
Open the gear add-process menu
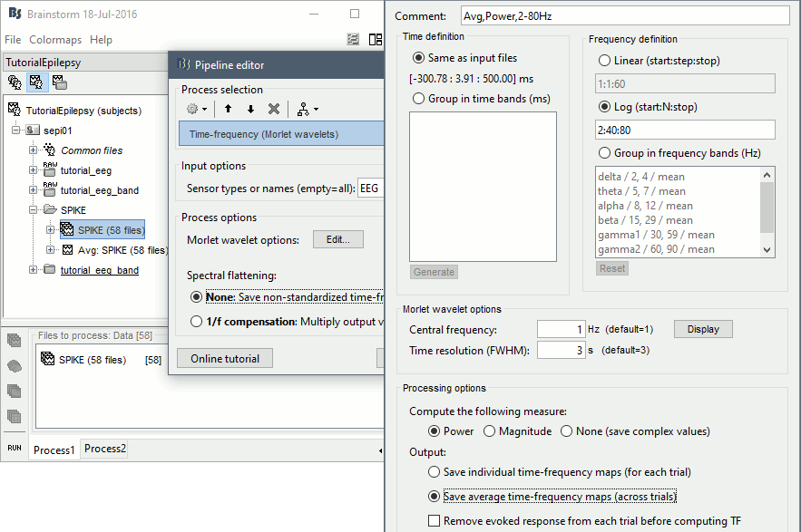click(197, 109)
